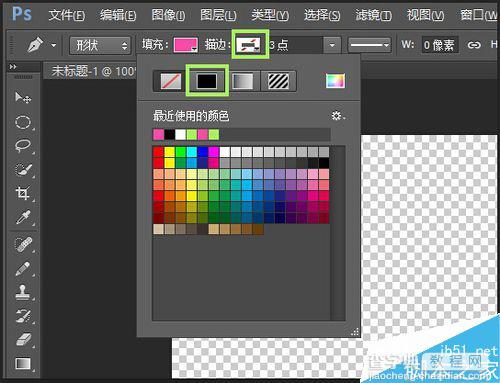Select the Spot Healing Brush tool
Viewport: 500px width, 383px height.
point(23,244)
